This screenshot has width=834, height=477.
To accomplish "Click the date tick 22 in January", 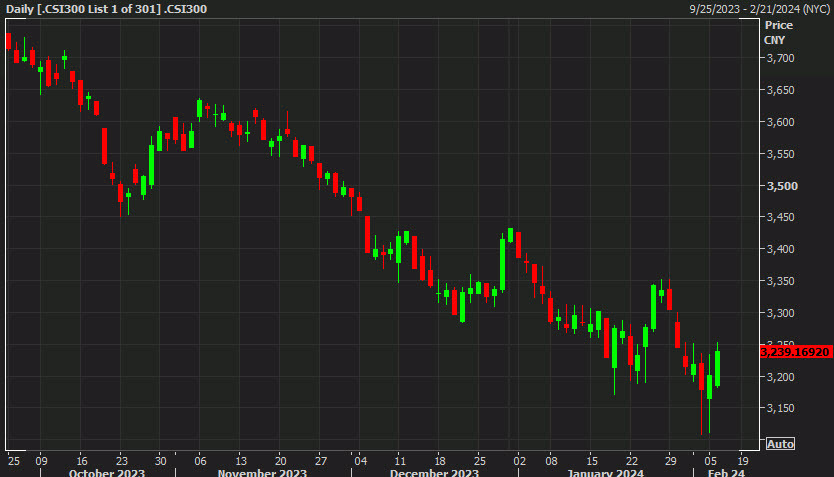I will tap(631, 461).
